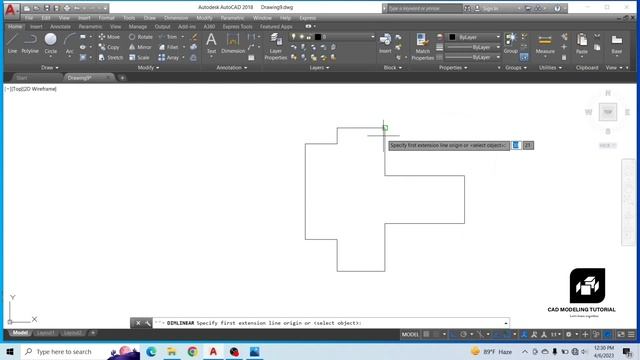Image resolution: width=640 pixels, height=360 pixels.
Task: Open Layer Properties manager
Action: tap(276, 47)
